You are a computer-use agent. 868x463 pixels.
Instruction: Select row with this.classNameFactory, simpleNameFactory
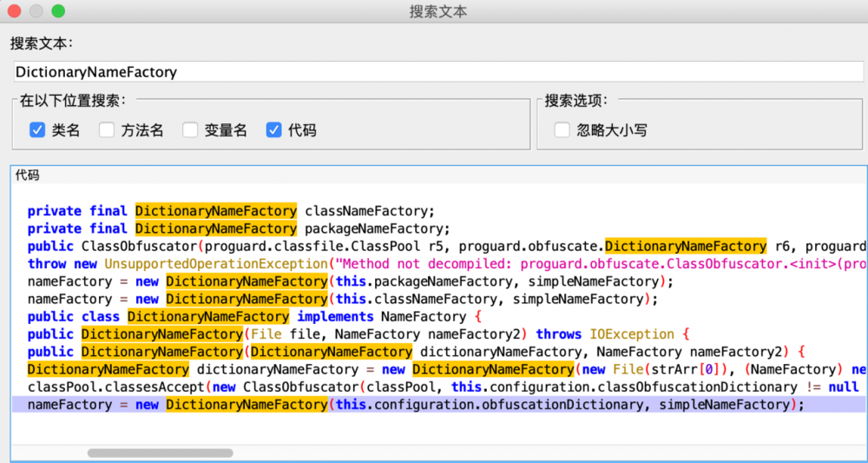click(x=438, y=299)
